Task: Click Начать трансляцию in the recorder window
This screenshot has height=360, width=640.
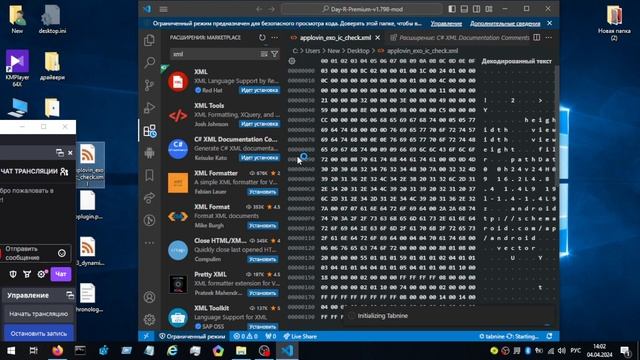Action: click(x=38, y=314)
